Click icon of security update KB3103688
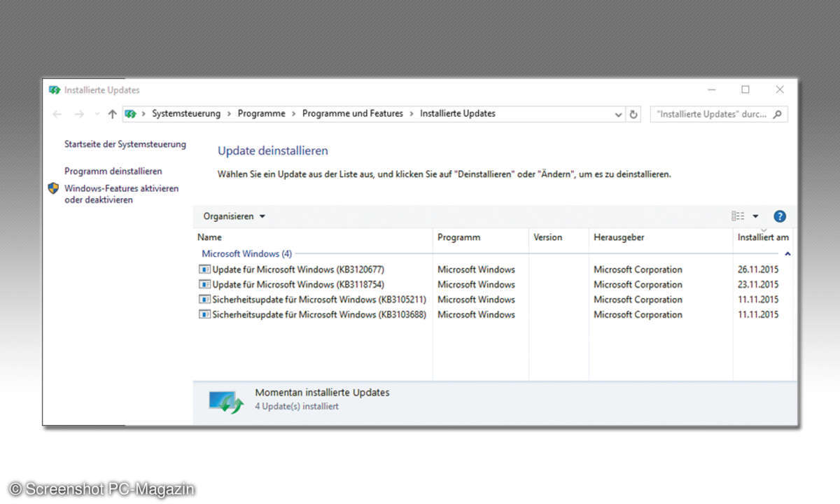The height and width of the screenshot is (504, 840). coord(204,315)
